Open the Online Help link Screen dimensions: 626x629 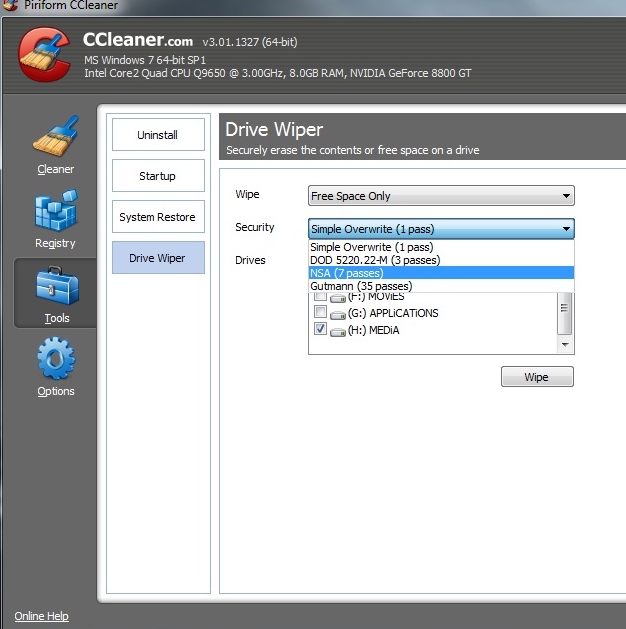[x=41, y=616]
